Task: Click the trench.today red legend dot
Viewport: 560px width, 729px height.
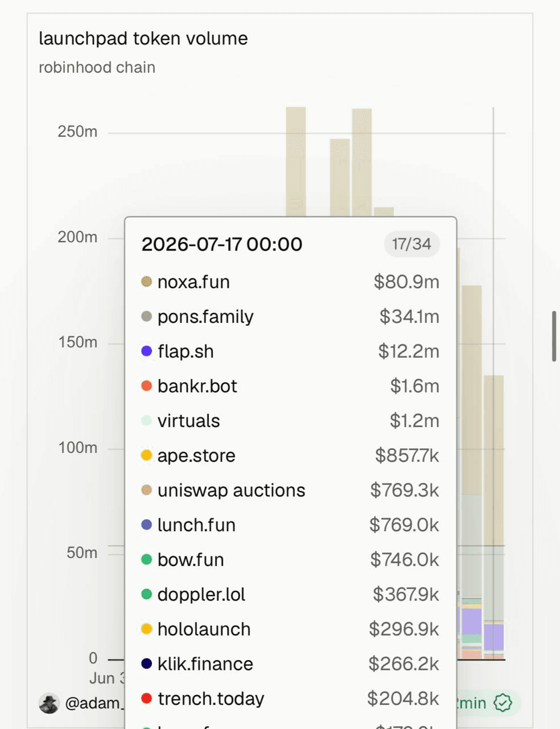Action: (x=146, y=699)
